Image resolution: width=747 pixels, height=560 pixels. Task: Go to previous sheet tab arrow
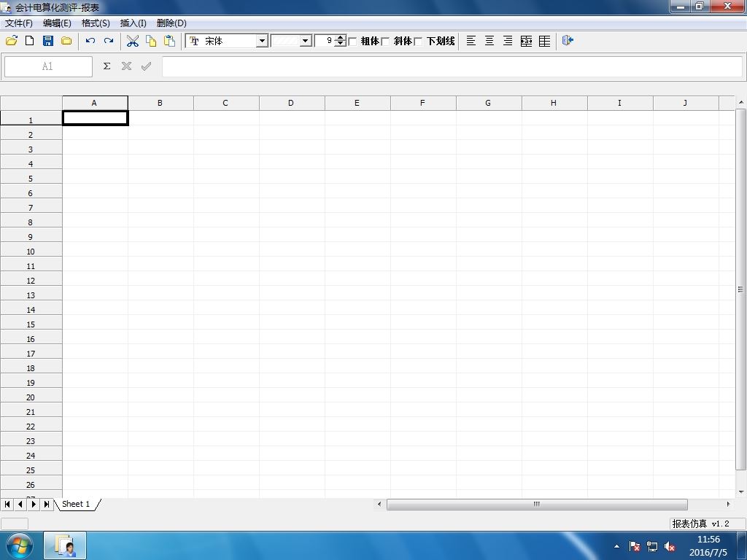20,504
